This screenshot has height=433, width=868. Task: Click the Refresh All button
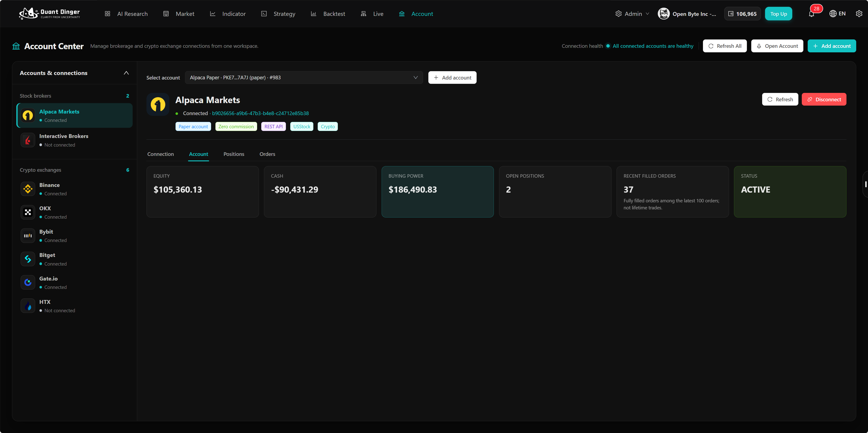click(x=724, y=46)
